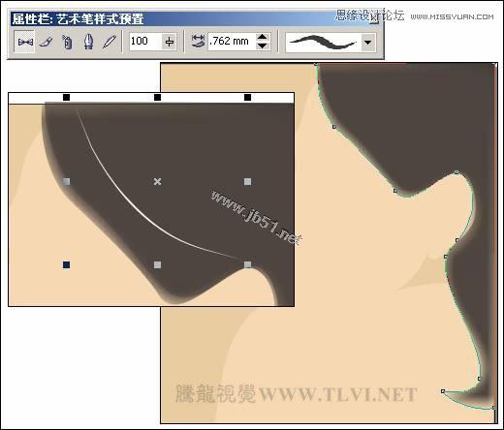Decrease the stroke width with down arrow

coord(262,46)
